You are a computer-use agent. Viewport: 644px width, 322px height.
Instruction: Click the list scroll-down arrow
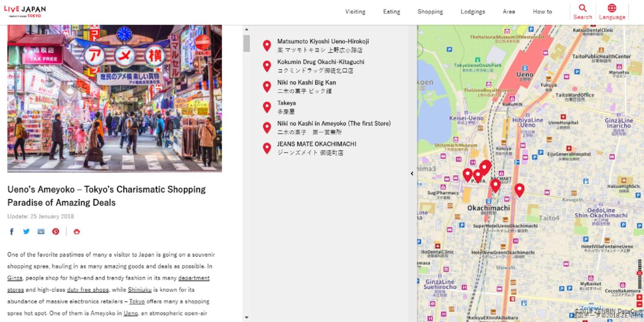[247, 317]
